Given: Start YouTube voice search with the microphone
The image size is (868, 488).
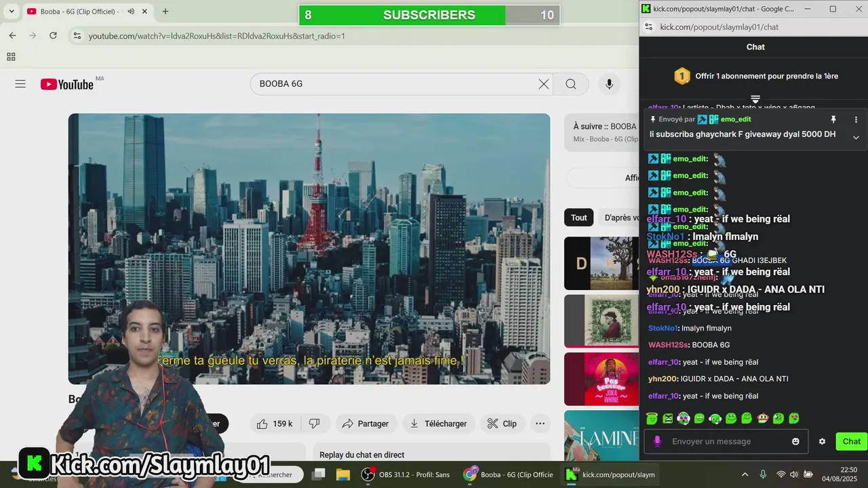Looking at the screenshot, I should pos(609,84).
